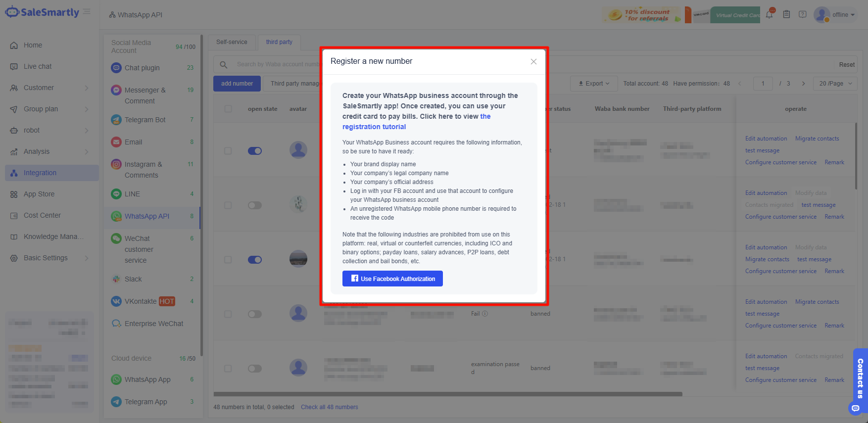Open Telegram Bot channel
The width and height of the screenshot is (868, 423).
tap(152, 120)
